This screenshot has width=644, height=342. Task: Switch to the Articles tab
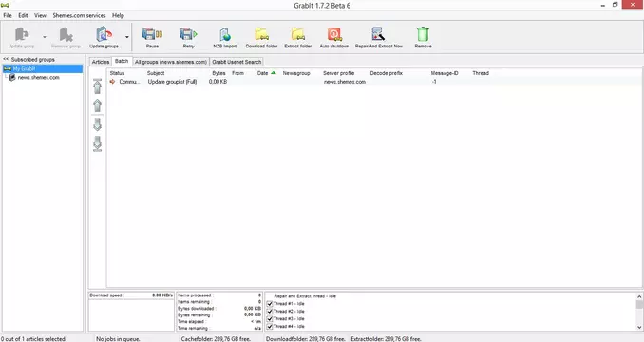101,62
